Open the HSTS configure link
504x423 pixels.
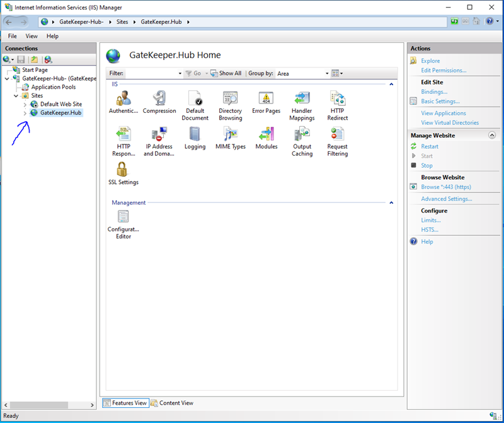pyautogui.click(x=430, y=229)
